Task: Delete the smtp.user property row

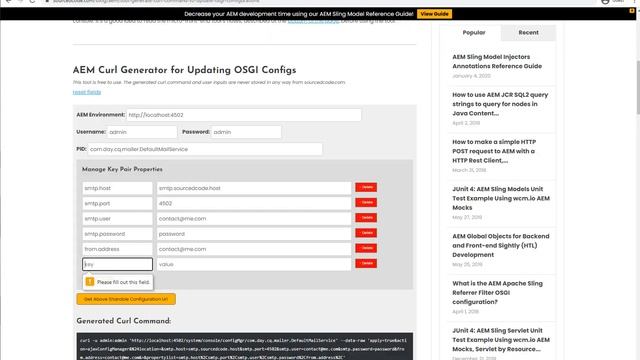Action: [366, 218]
